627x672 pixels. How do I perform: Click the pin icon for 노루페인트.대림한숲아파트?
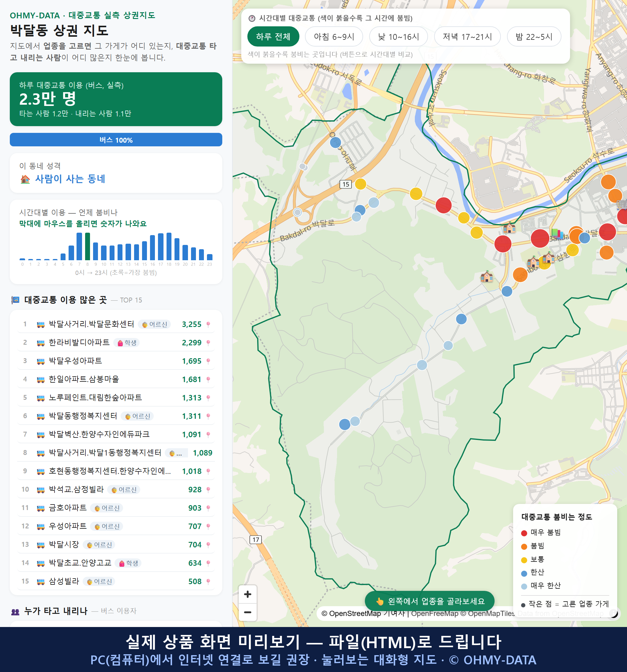click(x=208, y=398)
